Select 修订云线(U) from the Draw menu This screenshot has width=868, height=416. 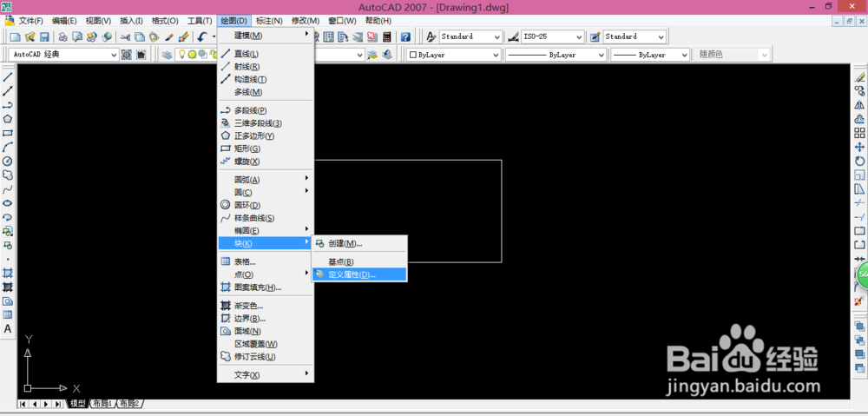click(x=266, y=357)
